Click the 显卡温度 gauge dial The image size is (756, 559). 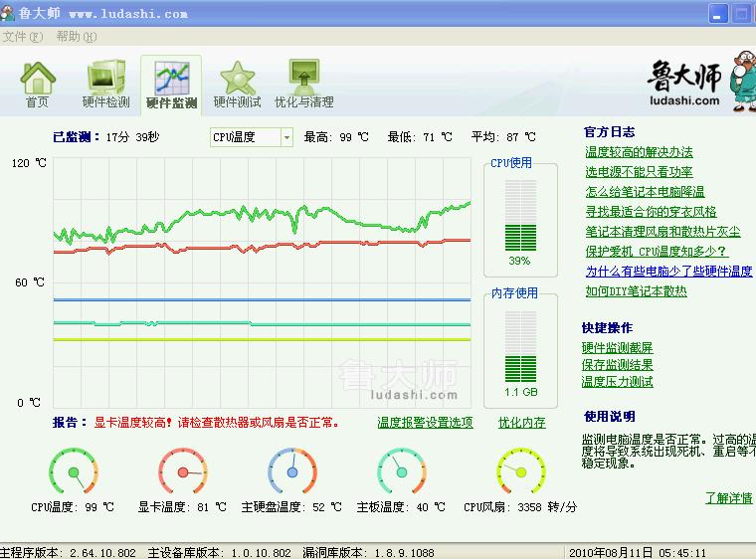point(181,469)
